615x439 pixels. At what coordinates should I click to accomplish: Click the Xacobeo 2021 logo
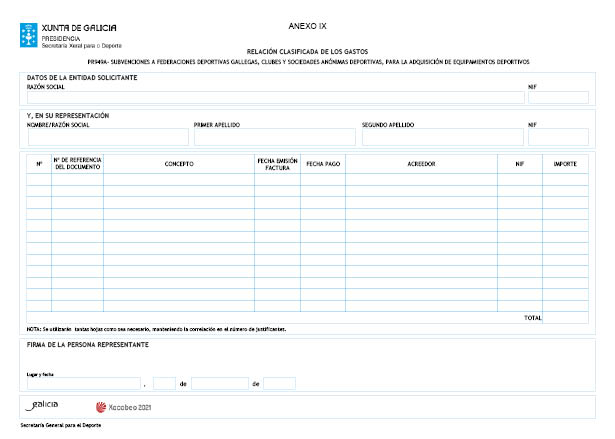[123, 407]
